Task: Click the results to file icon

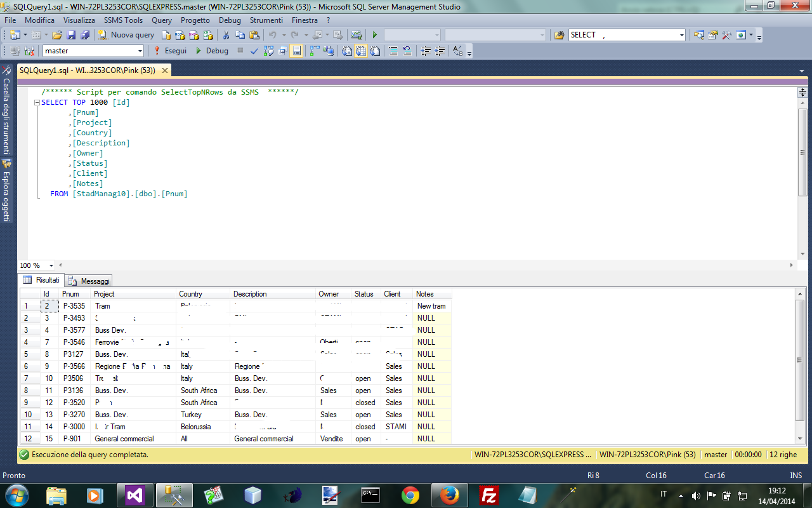Action: click(x=374, y=51)
